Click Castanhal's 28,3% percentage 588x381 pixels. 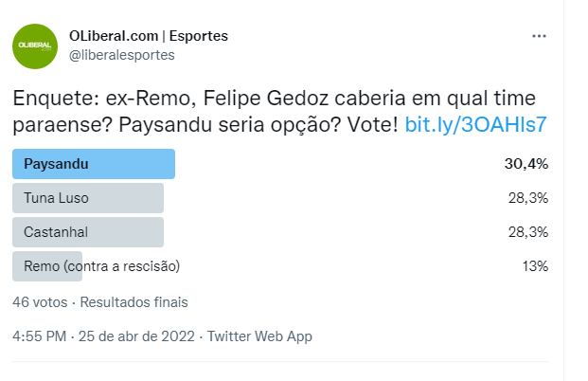pyautogui.click(x=528, y=232)
